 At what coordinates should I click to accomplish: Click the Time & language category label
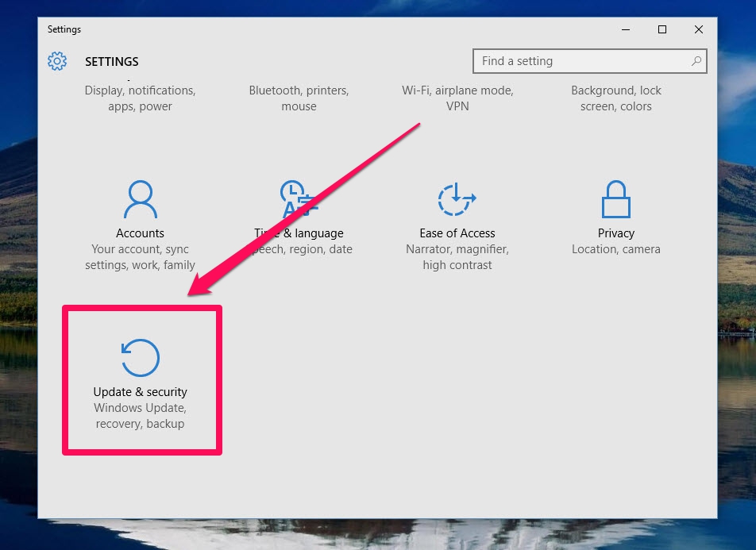pyautogui.click(x=299, y=233)
